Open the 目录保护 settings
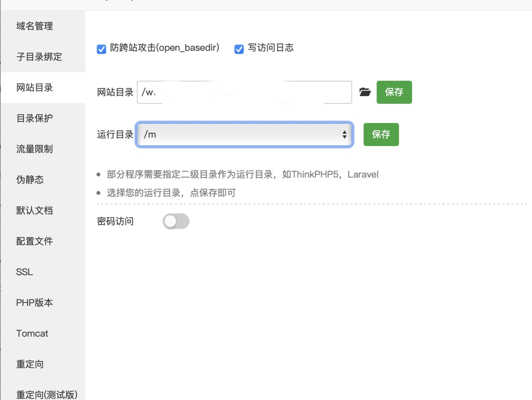 click(34, 118)
